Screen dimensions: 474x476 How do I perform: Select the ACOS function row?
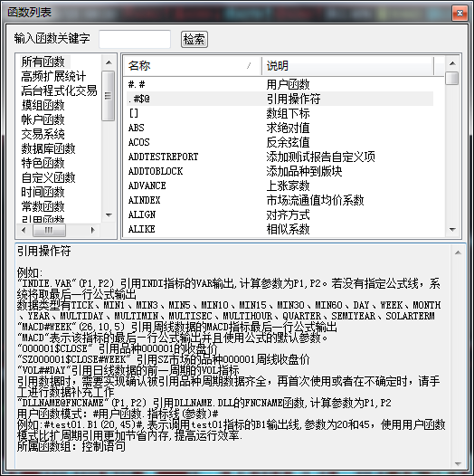coord(280,142)
